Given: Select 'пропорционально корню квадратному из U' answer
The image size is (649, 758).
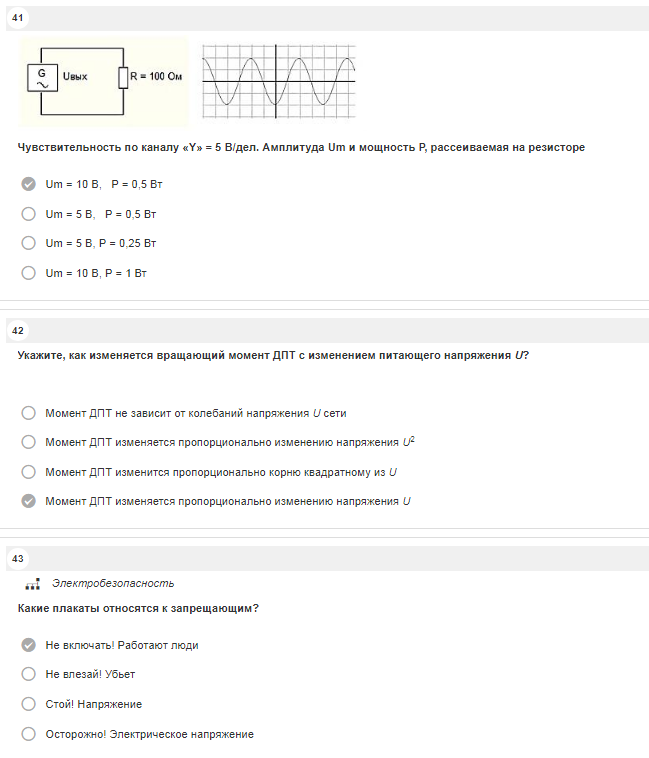Looking at the screenshot, I should tap(29, 472).
